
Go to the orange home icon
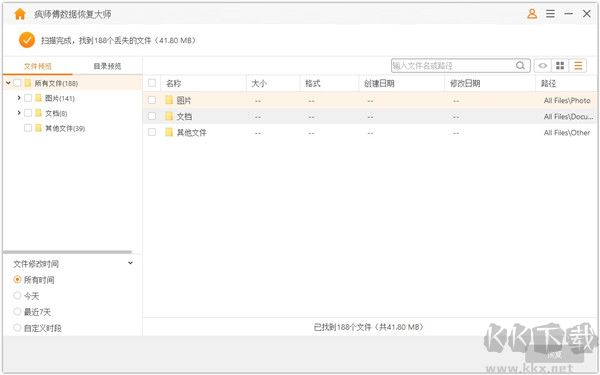click(x=20, y=14)
